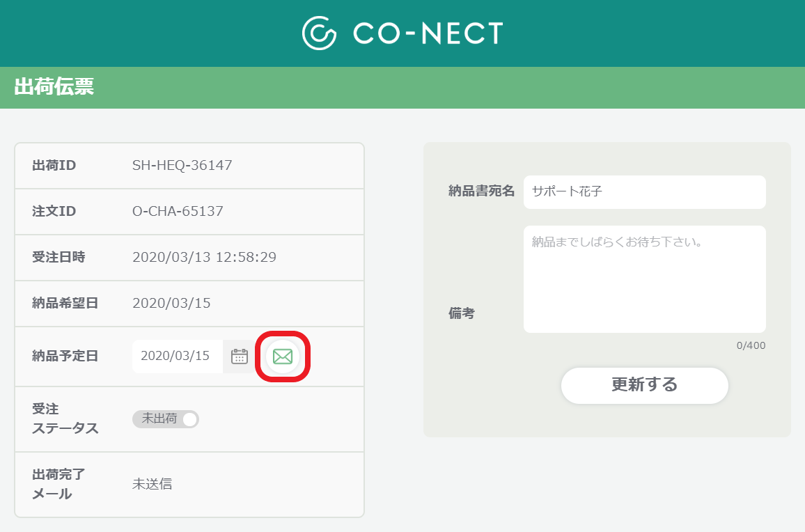
Task: Click the 出荷完了メール row label
Action: 58,484
